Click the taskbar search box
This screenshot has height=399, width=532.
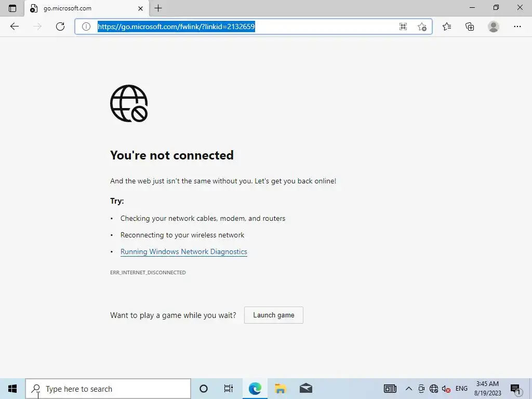point(108,389)
